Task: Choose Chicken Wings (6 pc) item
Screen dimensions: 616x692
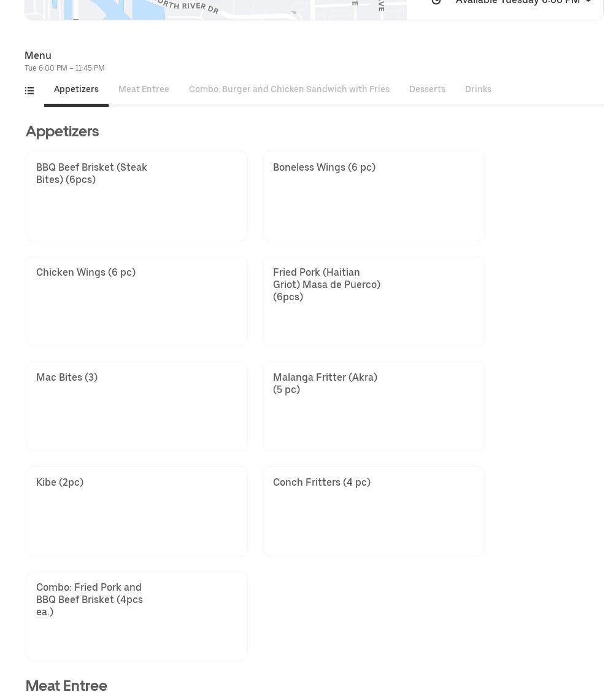Action: click(x=136, y=301)
